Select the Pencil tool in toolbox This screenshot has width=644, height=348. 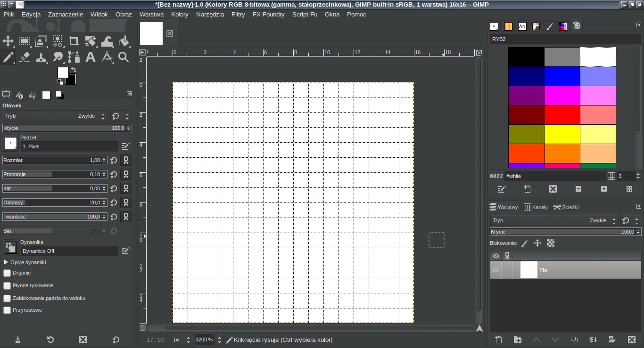8,57
